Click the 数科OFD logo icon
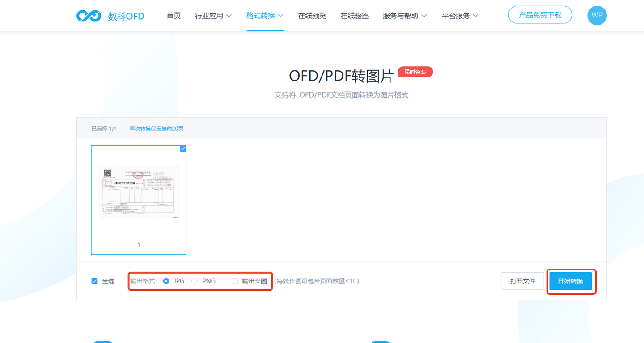644x343 pixels. 88,15
